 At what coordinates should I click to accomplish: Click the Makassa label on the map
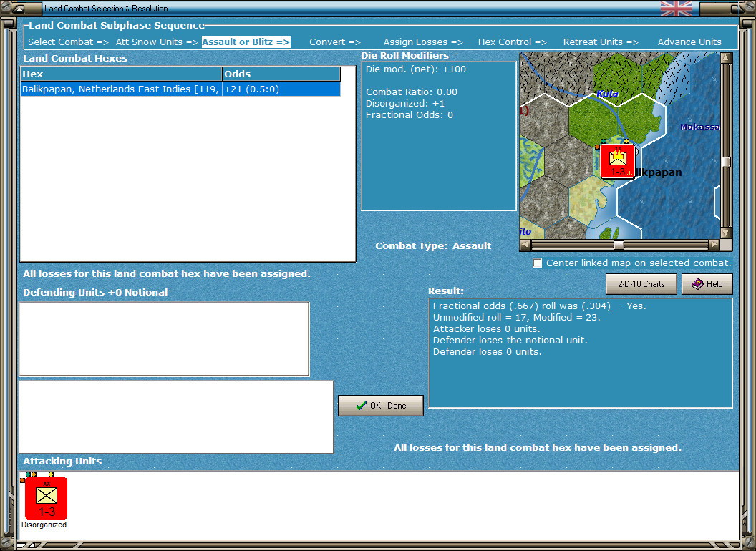point(700,127)
